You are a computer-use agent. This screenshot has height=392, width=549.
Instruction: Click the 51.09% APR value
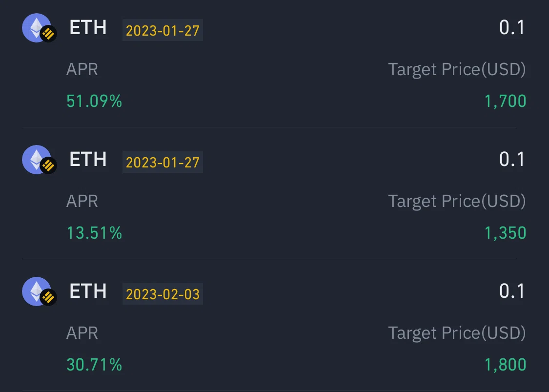[x=94, y=101]
